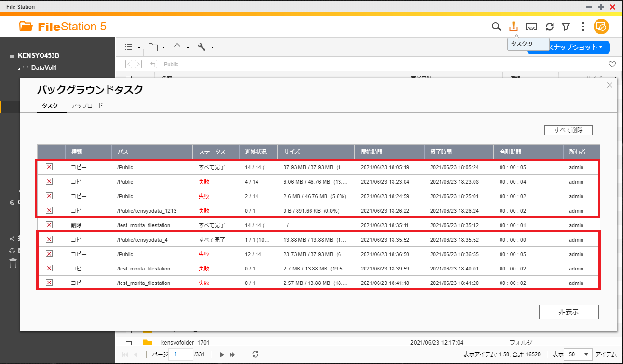Select the タスク tab
This screenshot has height=364, width=623.
click(x=50, y=106)
